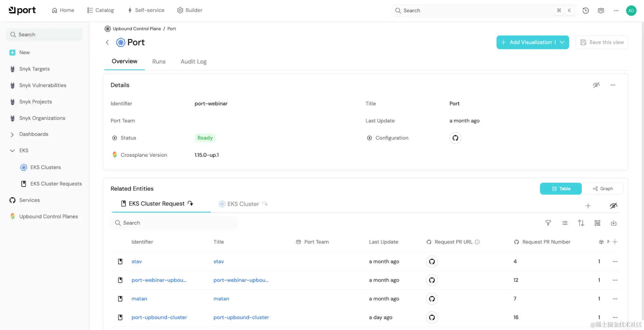Open the sort arrows control

[x=581, y=223]
